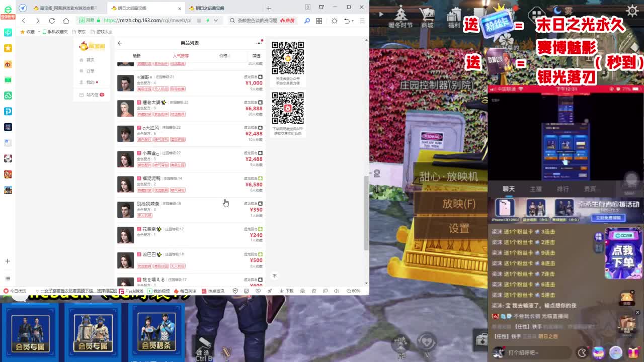Close the active 明日之后藏宝阁 tab
Image resolution: width=644 pixels, height=362 pixels.
180,9
